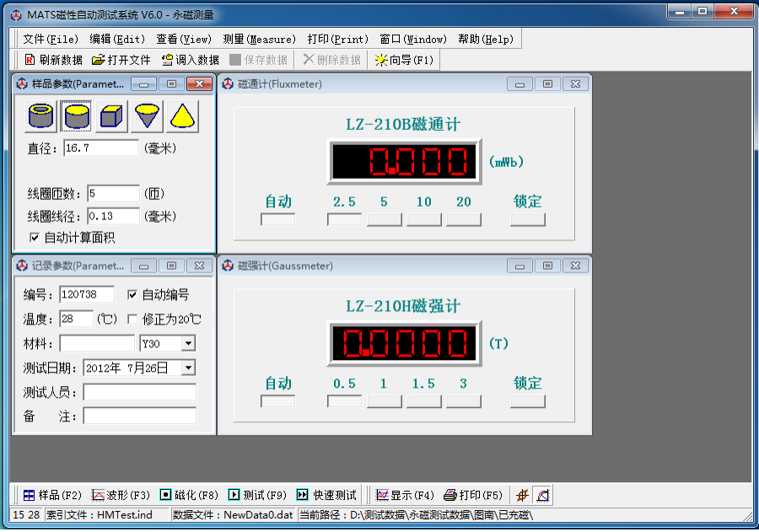The height and width of the screenshot is (532, 759).
Task: Toggle gaussmeter 自动 auto range button
Action: click(x=277, y=401)
